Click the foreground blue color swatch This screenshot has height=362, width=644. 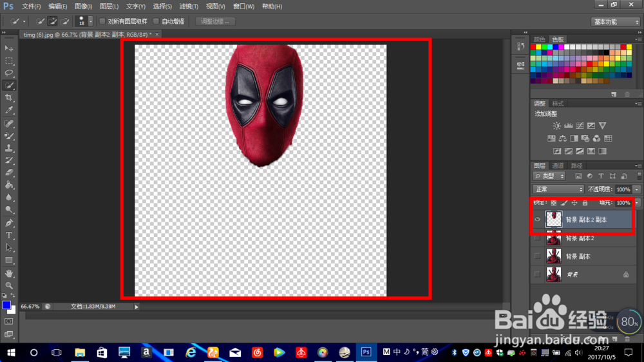pos(6,305)
